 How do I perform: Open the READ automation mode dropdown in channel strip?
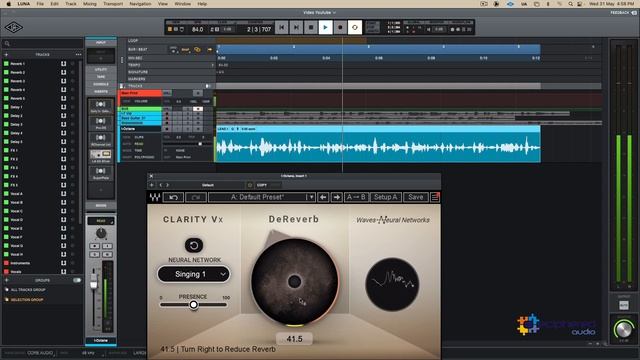click(x=101, y=221)
